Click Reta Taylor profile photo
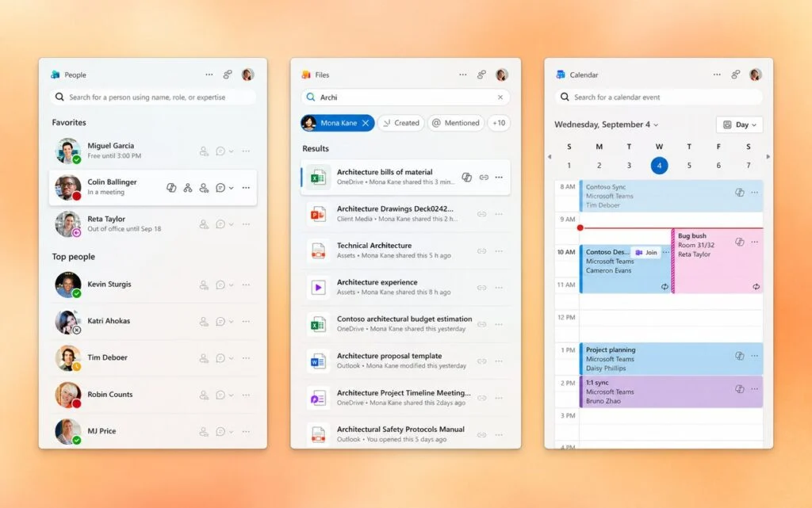The image size is (812, 508). pos(68,224)
